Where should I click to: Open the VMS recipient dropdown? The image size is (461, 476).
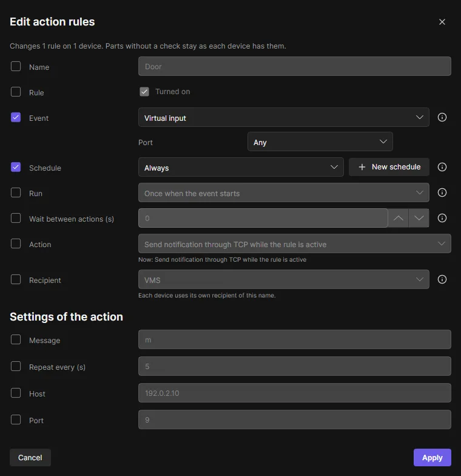[284, 279]
